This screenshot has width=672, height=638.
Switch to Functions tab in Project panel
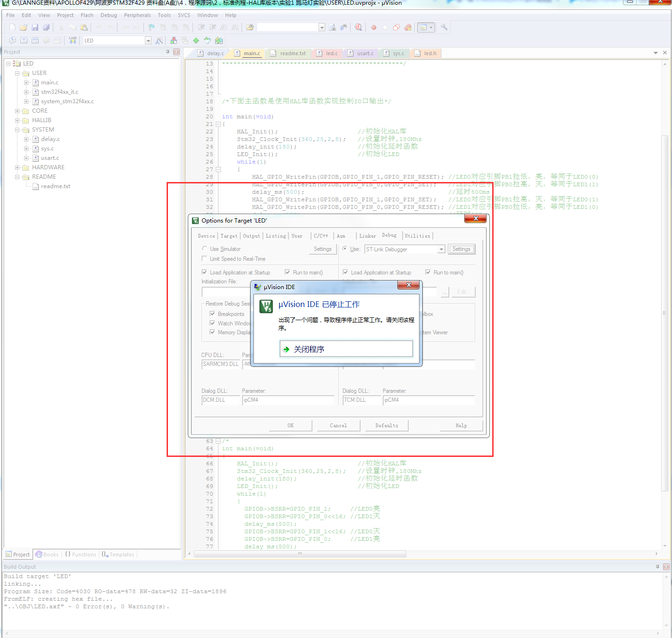tap(80, 555)
